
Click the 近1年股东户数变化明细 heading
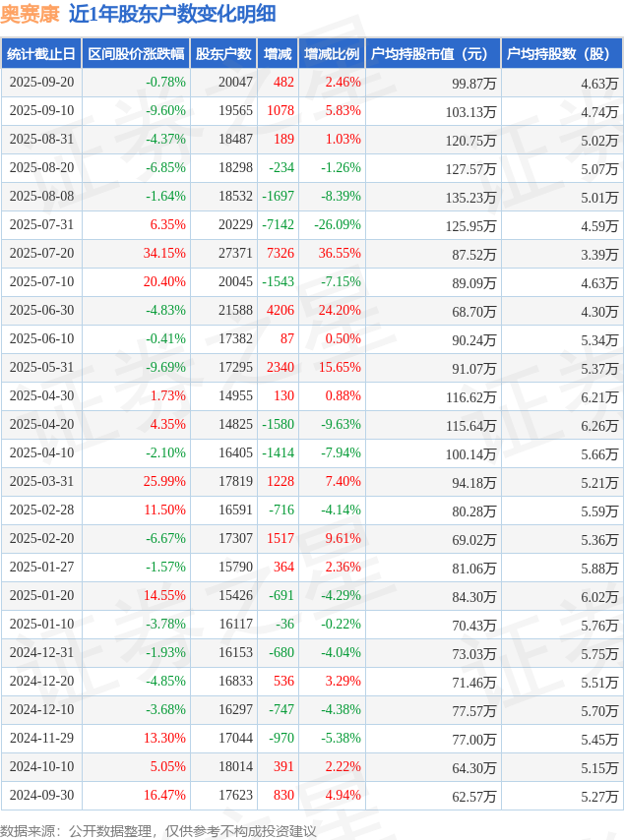tap(172, 14)
